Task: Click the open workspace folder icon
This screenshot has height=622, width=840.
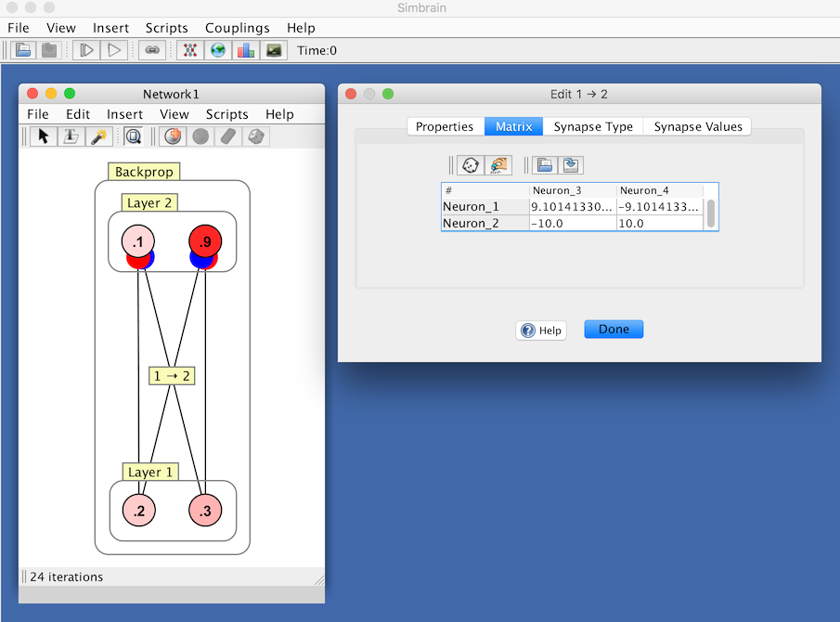Action: [x=23, y=50]
